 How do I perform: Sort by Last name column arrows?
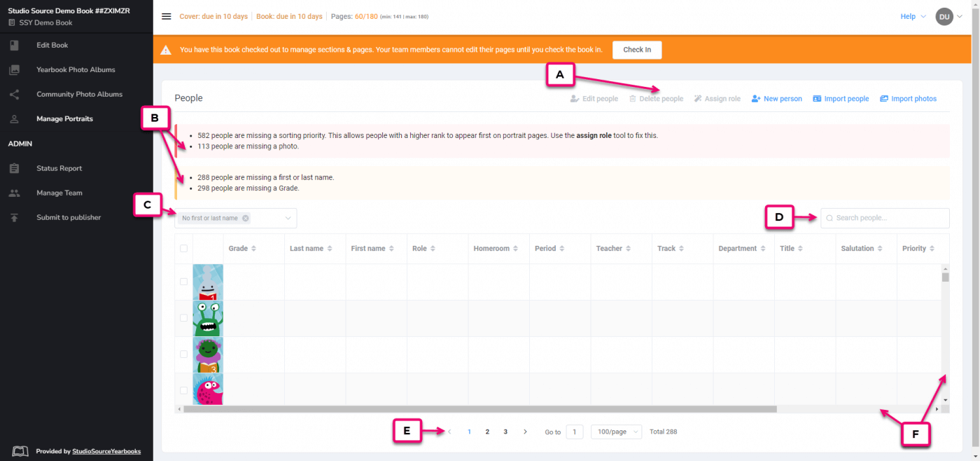(330, 249)
